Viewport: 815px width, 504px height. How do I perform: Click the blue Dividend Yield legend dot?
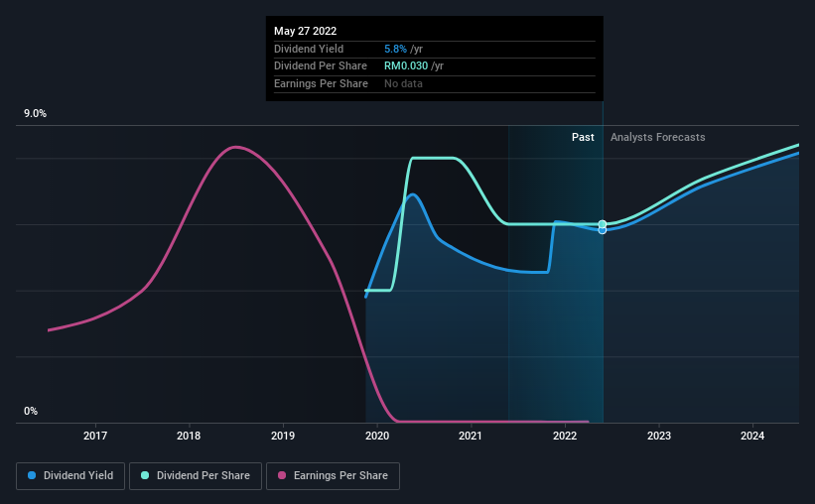32,475
